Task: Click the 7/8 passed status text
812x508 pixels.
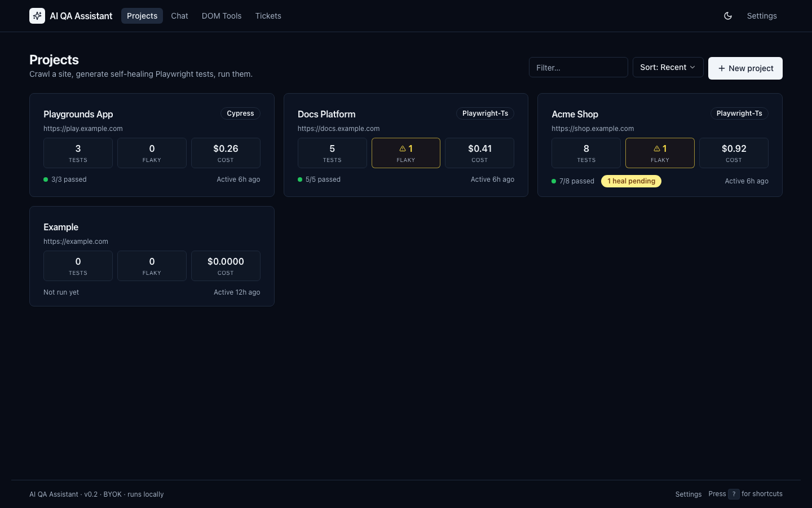Action: (577, 181)
